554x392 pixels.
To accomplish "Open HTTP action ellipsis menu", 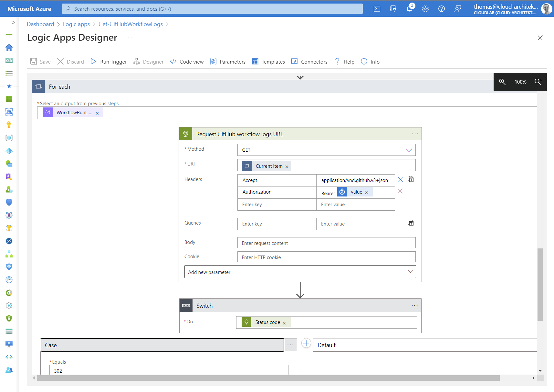I will 415,134.
